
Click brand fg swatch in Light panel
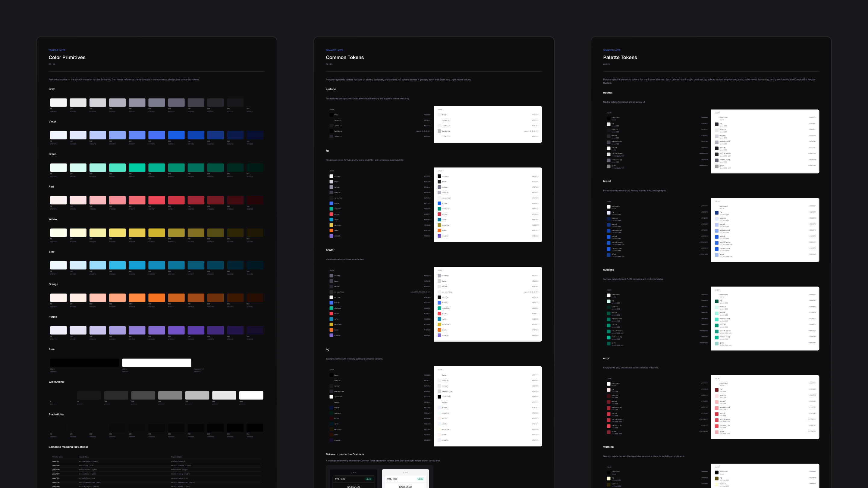pyautogui.click(x=717, y=213)
